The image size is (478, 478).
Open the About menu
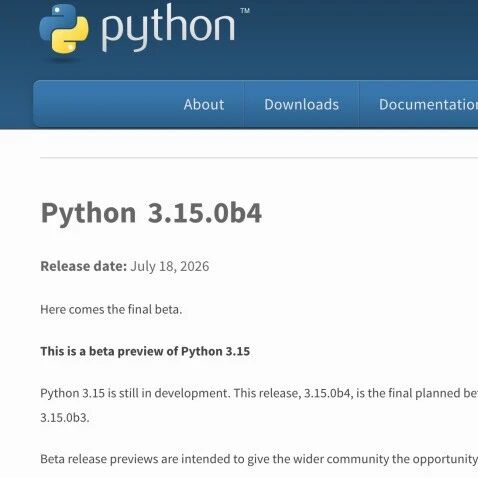click(x=204, y=104)
